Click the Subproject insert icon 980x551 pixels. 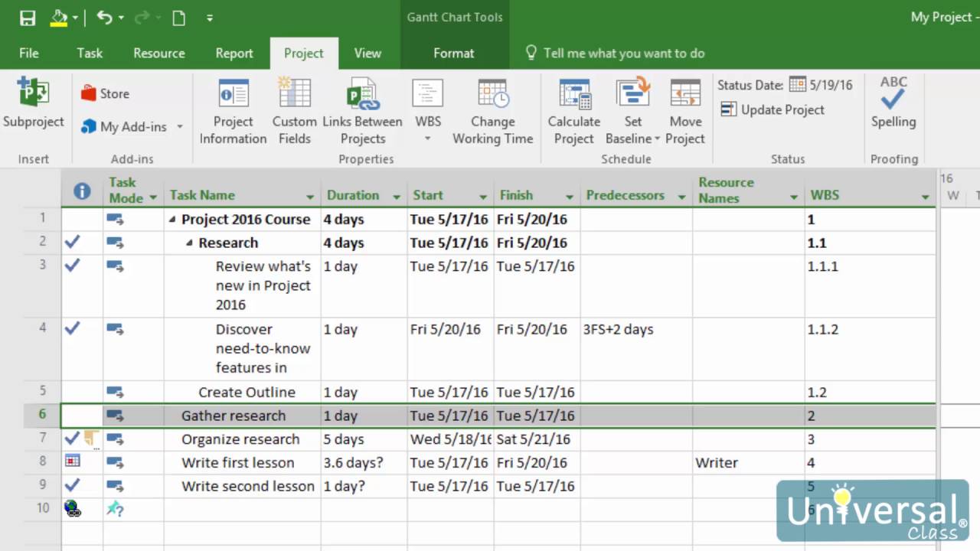pos(33,94)
